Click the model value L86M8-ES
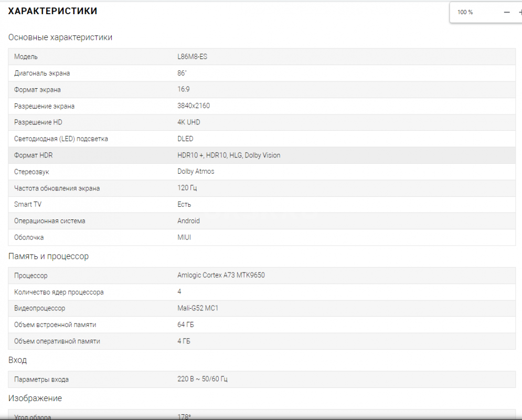The width and height of the screenshot is (522, 420). (192, 57)
